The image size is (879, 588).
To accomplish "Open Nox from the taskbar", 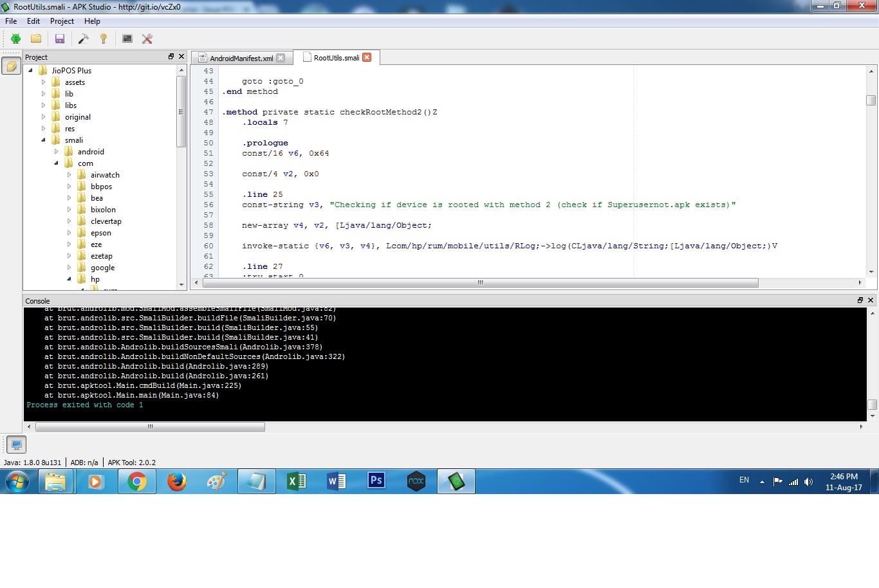I will coord(416,481).
